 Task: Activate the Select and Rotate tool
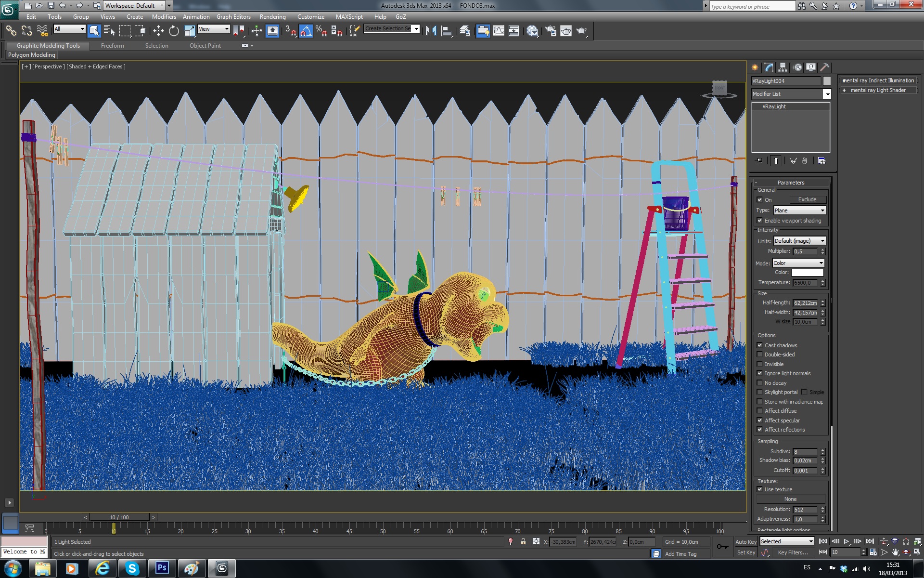(174, 31)
